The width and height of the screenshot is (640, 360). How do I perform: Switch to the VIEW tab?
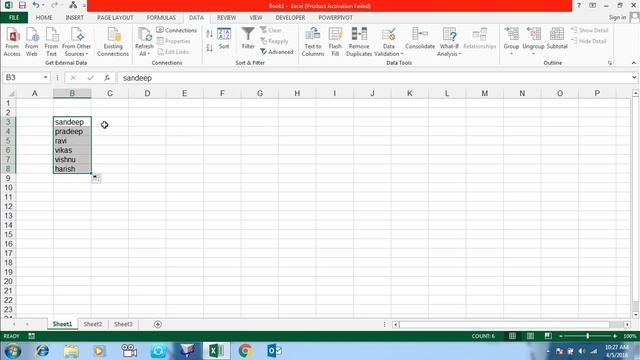point(256,18)
